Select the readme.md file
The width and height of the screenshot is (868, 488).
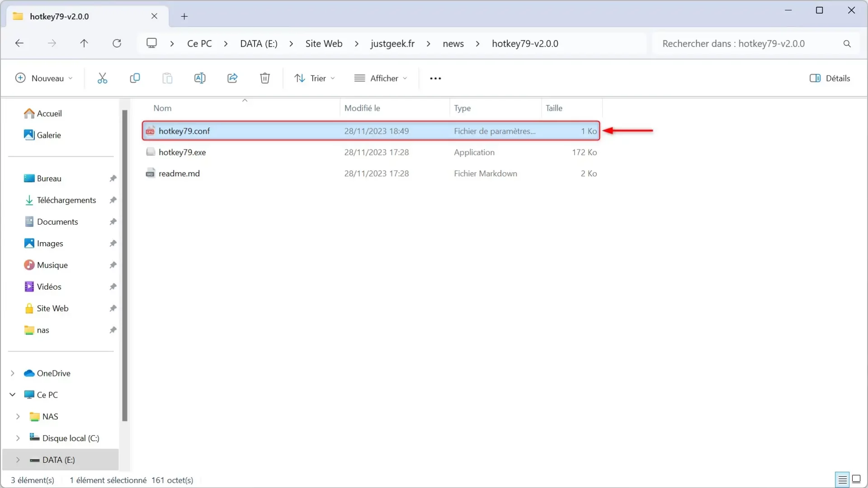tap(371, 174)
